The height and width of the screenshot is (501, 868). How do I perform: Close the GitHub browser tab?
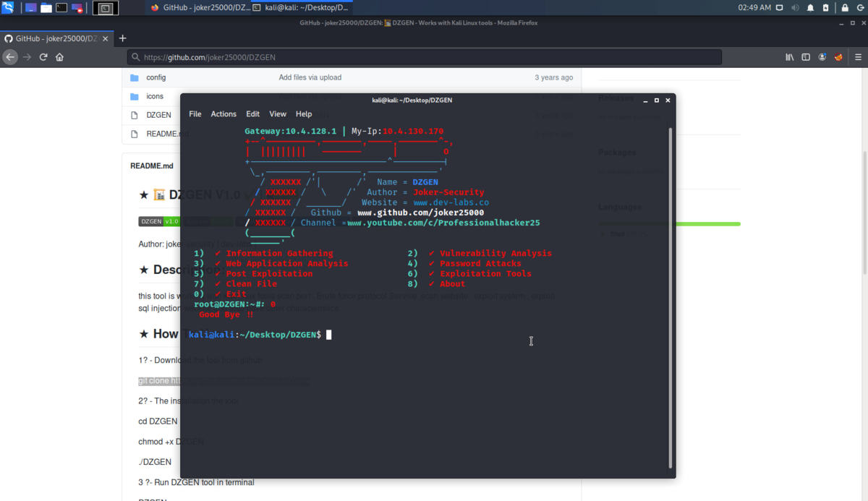pyautogui.click(x=106, y=38)
